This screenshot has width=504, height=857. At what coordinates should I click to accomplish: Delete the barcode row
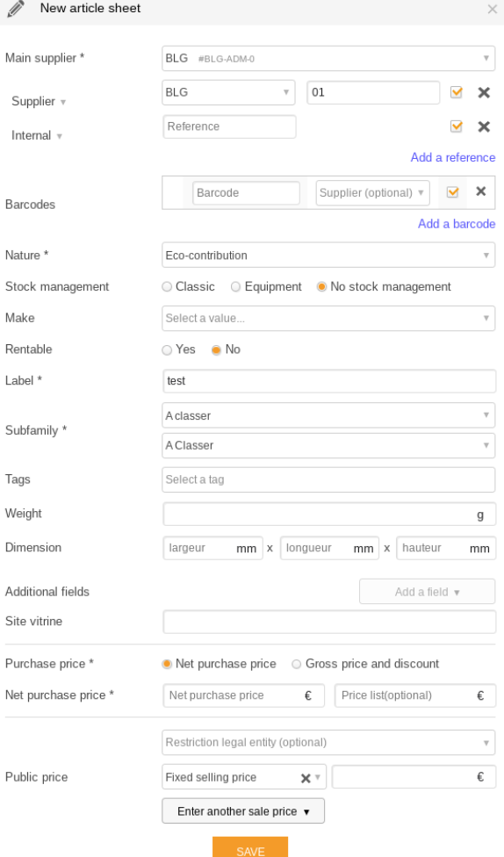pyautogui.click(x=481, y=191)
